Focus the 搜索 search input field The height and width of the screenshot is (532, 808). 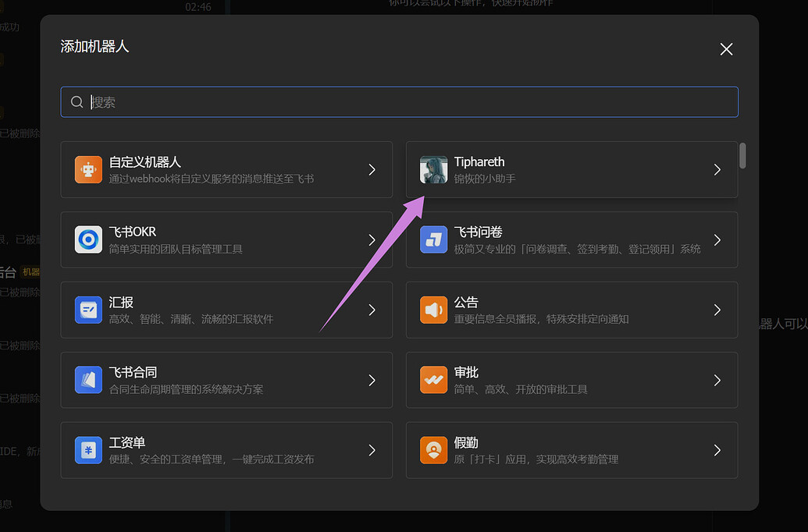(400, 102)
